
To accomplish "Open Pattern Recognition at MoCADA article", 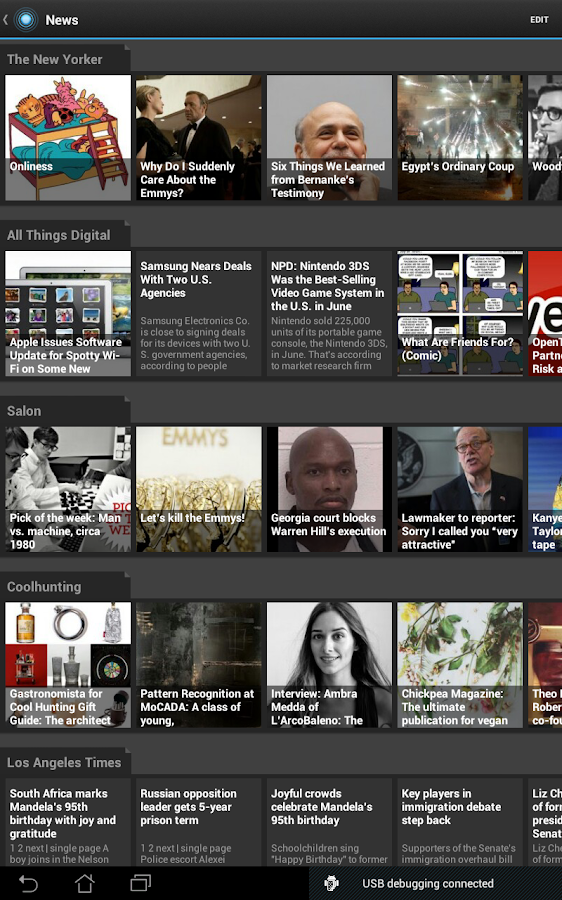I will tap(199, 665).
